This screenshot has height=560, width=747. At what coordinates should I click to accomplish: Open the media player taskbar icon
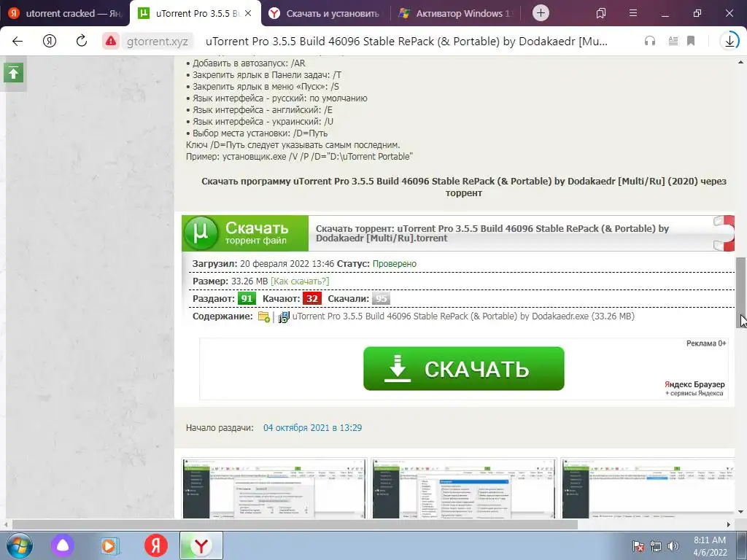109,545
